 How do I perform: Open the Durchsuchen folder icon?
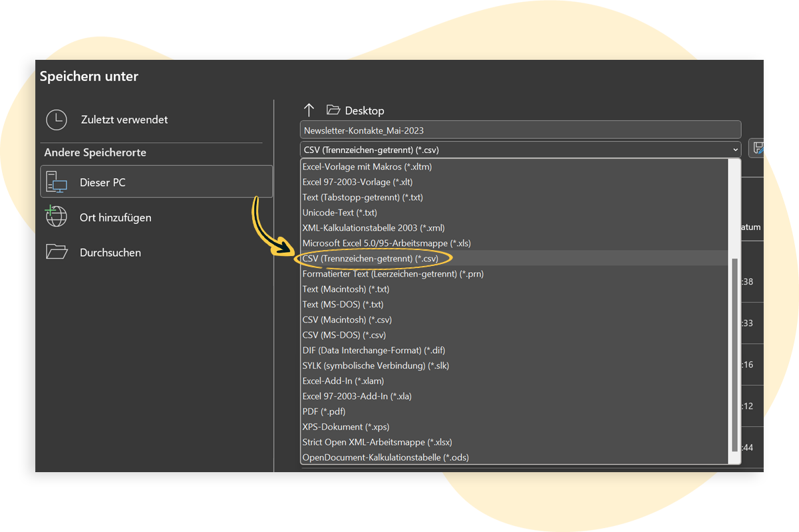point(57,252)
